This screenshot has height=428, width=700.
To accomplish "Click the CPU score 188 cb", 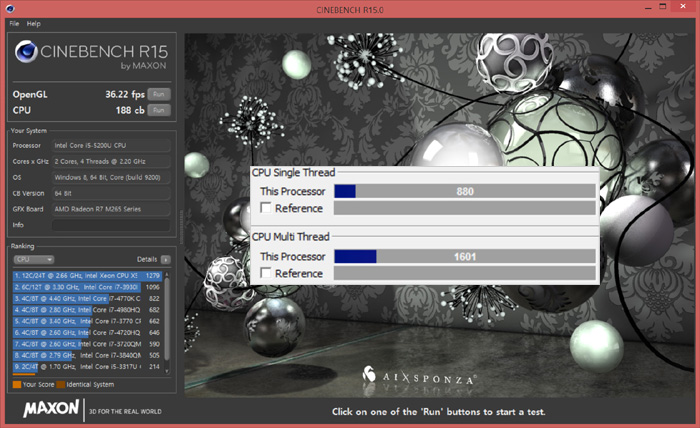I will tap(130, 110).
